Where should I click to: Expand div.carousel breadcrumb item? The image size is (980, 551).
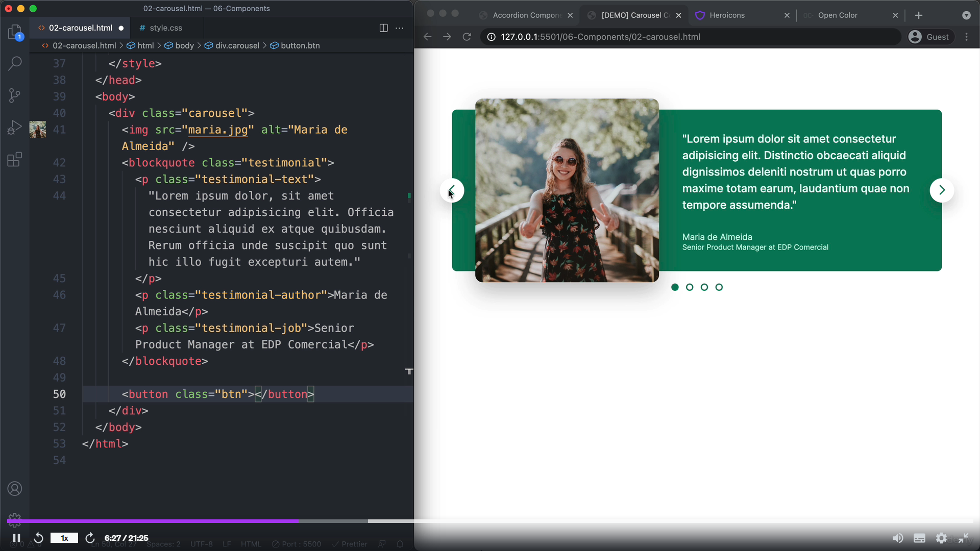coord(237,45)
